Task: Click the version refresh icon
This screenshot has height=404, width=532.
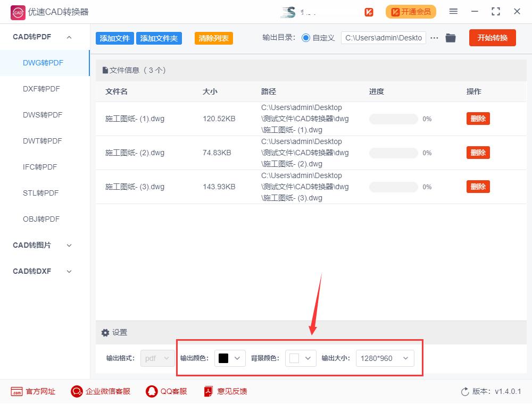Action: point(465,392)
